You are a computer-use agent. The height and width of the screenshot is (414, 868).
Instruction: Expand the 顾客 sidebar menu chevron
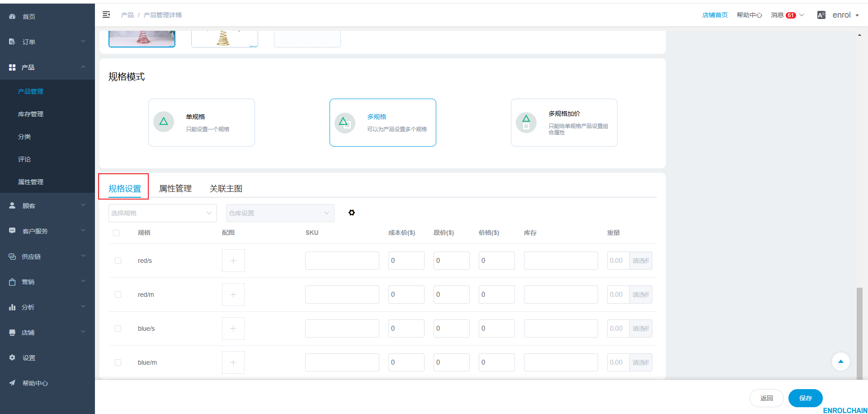[x=83, y=205]
